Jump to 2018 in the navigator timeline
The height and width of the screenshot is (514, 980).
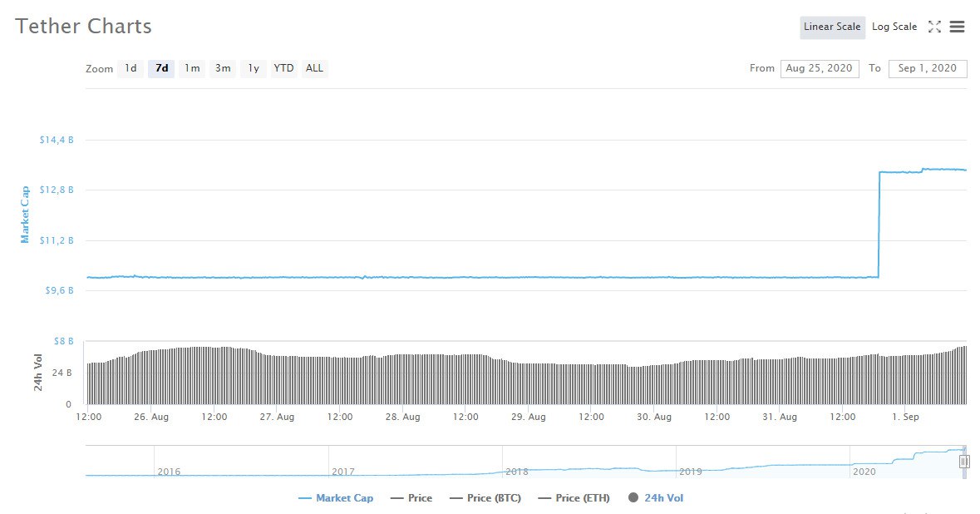coord(517,472)
